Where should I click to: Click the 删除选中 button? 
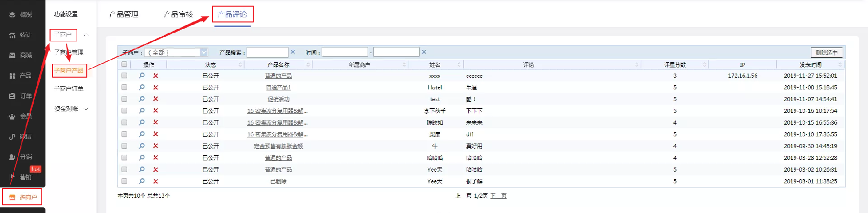827,53
